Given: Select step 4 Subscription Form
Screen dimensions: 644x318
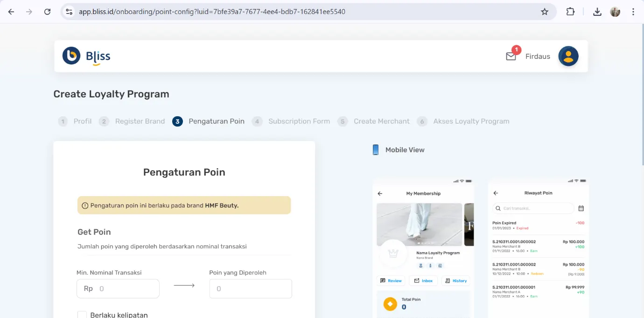Looking at the screenshot, I should tap(291, 121).
